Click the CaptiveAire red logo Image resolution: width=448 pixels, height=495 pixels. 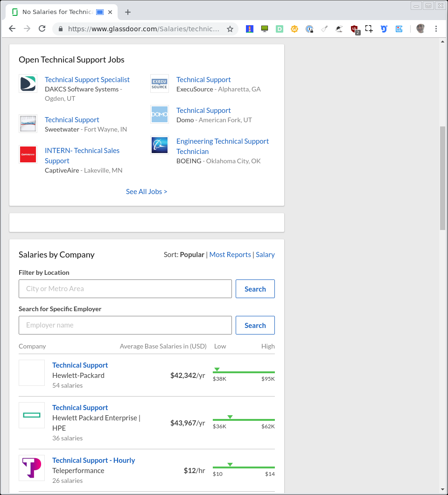coord(28,154)
